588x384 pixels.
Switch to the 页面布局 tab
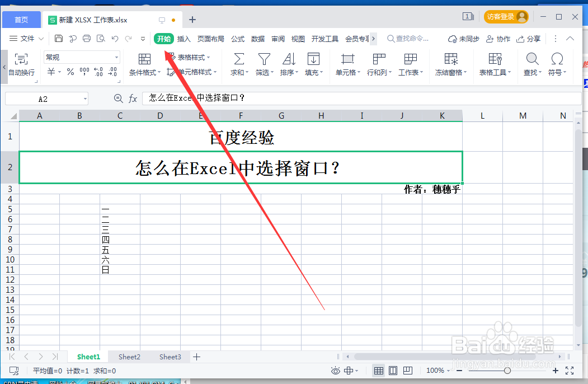point(211,39)
